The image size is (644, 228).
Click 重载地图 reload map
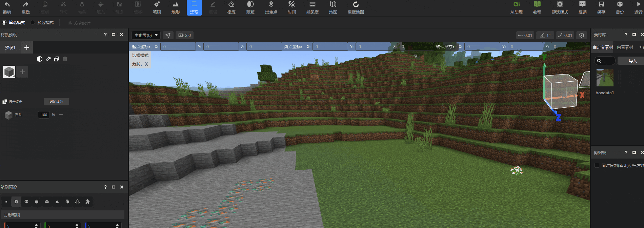(356, 7)
